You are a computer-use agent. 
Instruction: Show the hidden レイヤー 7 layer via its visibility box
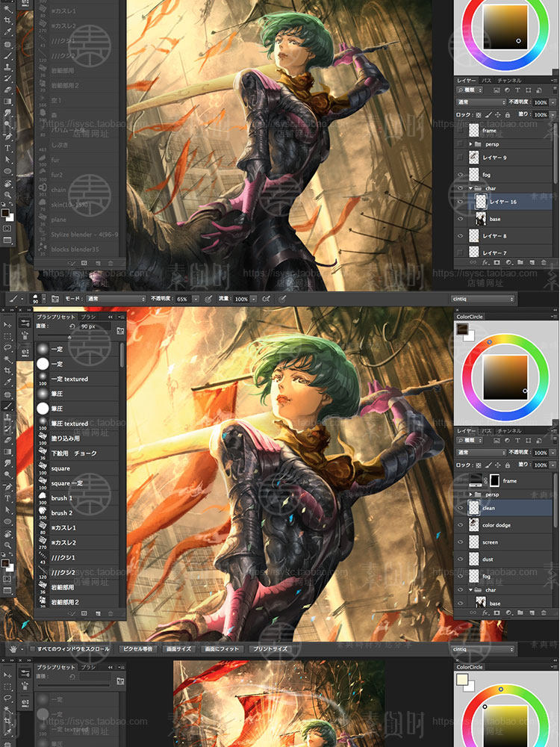point(461,252)
